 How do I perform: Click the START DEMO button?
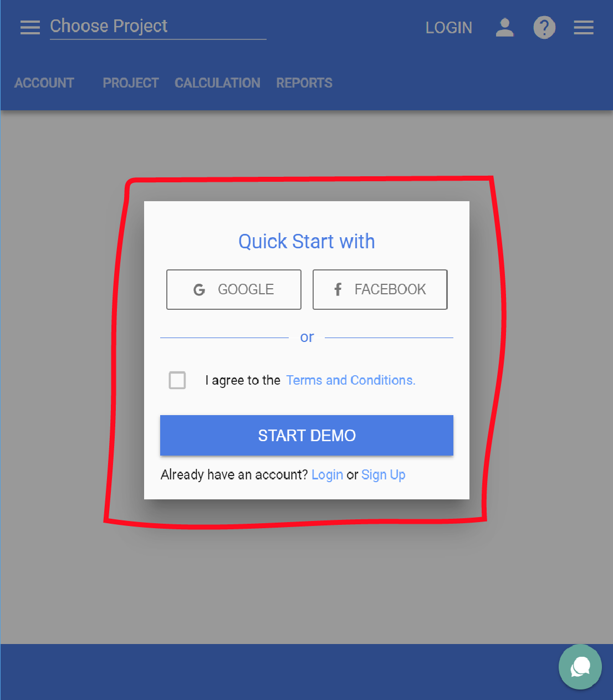tap(306, 435)
